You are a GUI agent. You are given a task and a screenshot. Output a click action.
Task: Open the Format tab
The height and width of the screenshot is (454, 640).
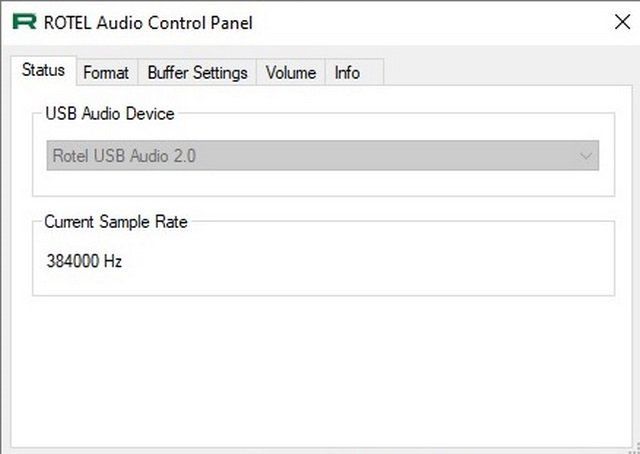106,73
